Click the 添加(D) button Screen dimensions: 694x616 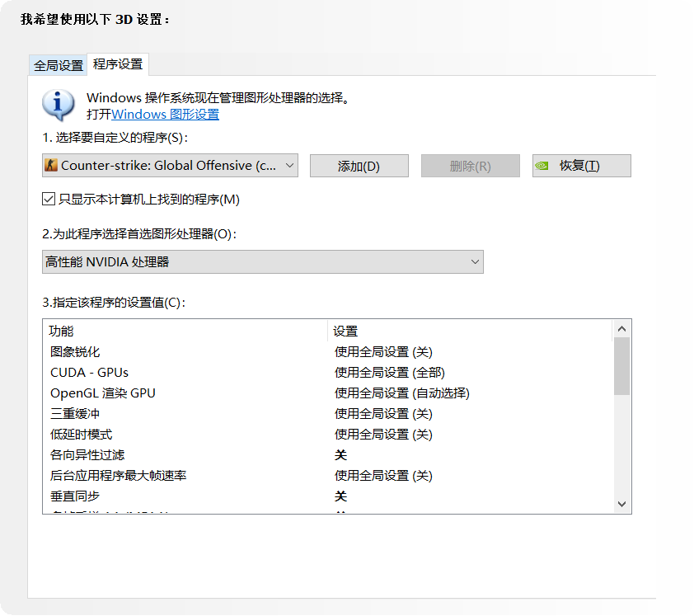[x=359, y=166]
